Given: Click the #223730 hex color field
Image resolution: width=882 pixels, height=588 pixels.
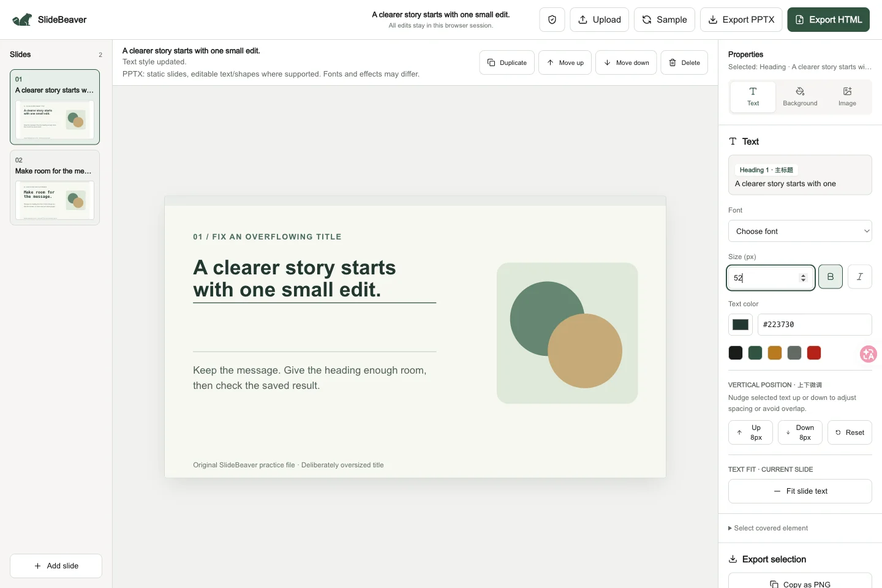Looking at the screenshot, I should click(x=815, y=325).
